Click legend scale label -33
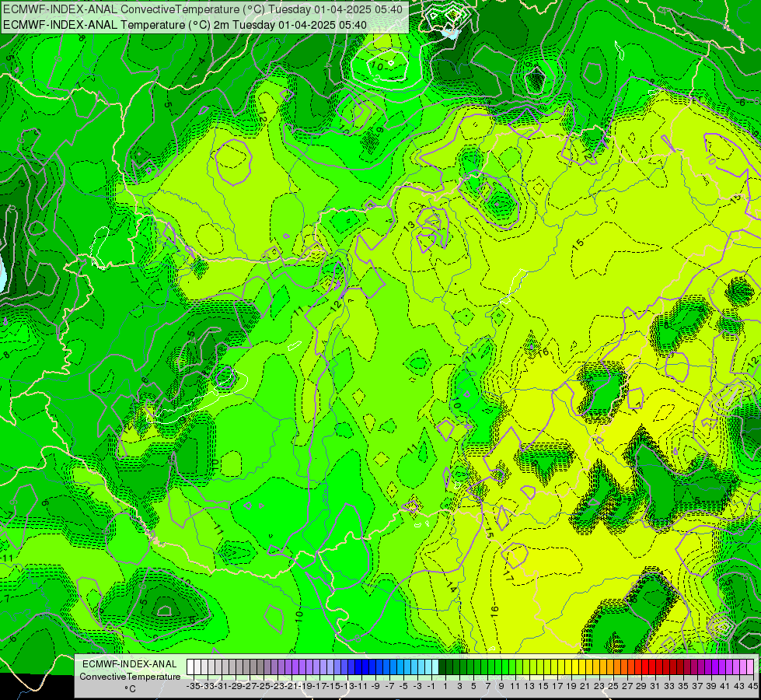The image size is (761, 700). point(208,686)
